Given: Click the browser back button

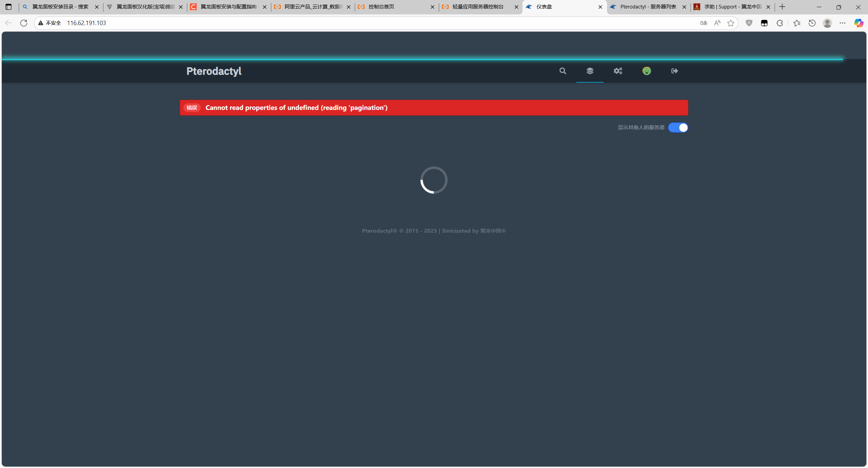Looking at the screenshot, I should 8,23.
